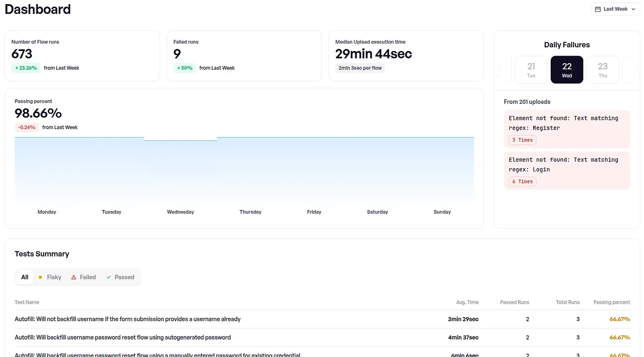
Task: Open the 'provides a username already' test row
Action: 127,319
